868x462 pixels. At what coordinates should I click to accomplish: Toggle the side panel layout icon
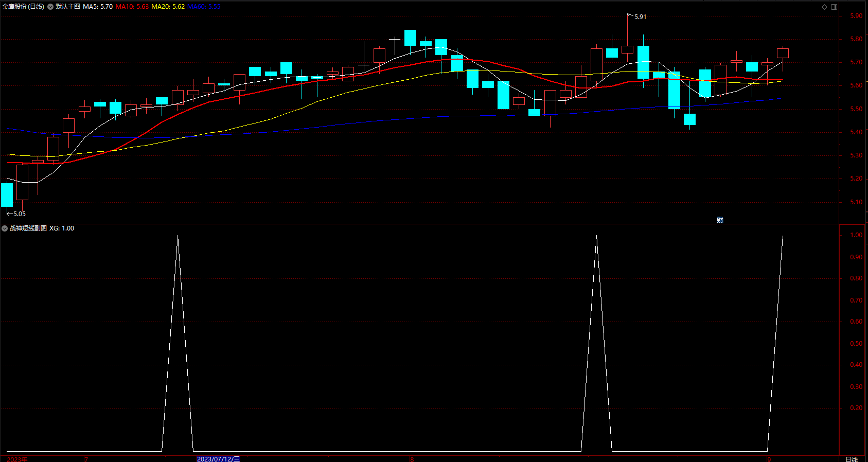click(834, 7)
